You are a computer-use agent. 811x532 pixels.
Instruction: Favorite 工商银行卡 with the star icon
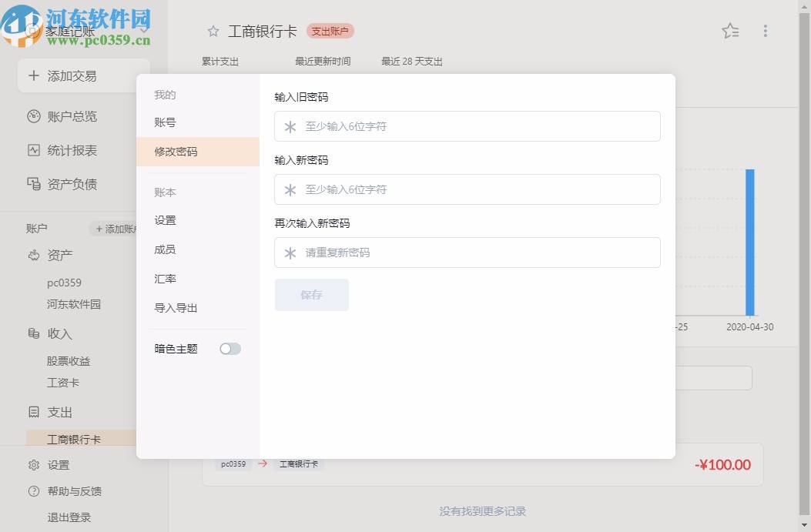click(213, 32)
